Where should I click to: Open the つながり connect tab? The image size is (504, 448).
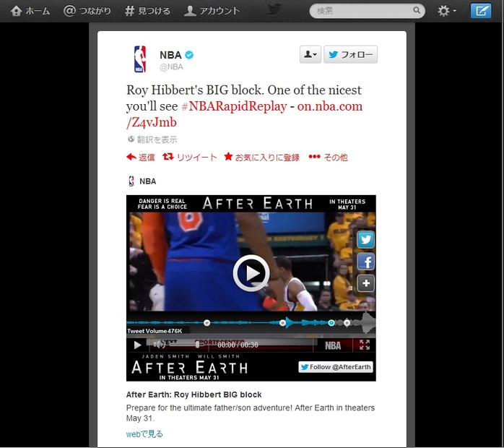87,11
